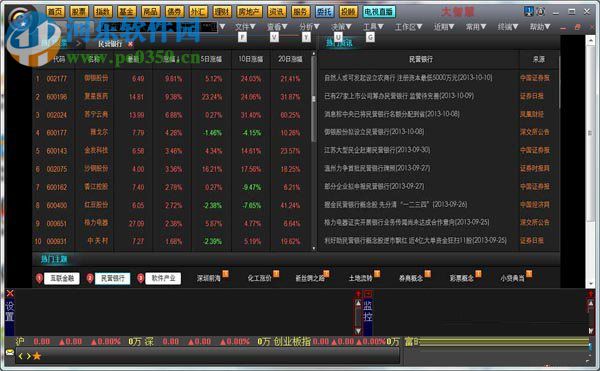600x371 pixels.
Task: Expand the 帮助 menu
Action: point(540,27)
